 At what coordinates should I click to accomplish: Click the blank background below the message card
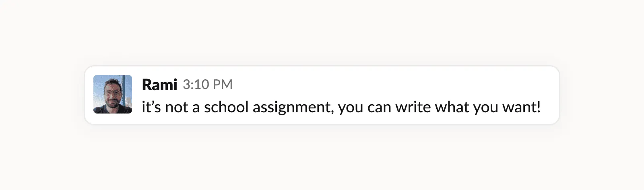pos(322,158)
